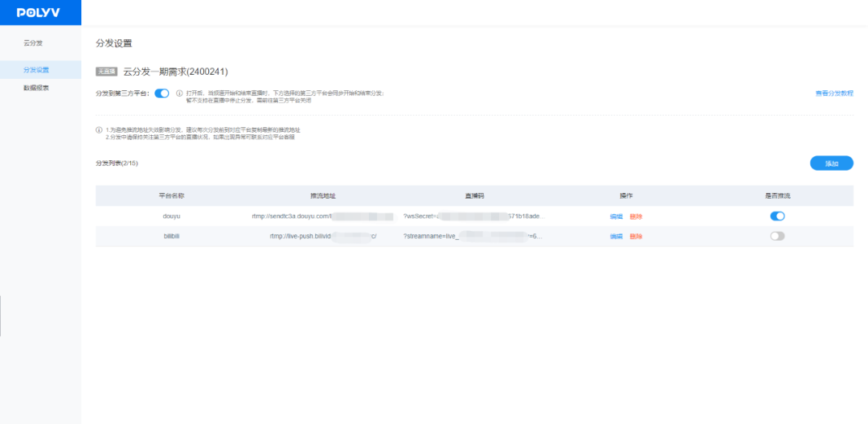Image resolution: width=868 pixels, height=424 pixels.
Task: Open the 查看分发教程 link
Action: [x=833, y=93]
